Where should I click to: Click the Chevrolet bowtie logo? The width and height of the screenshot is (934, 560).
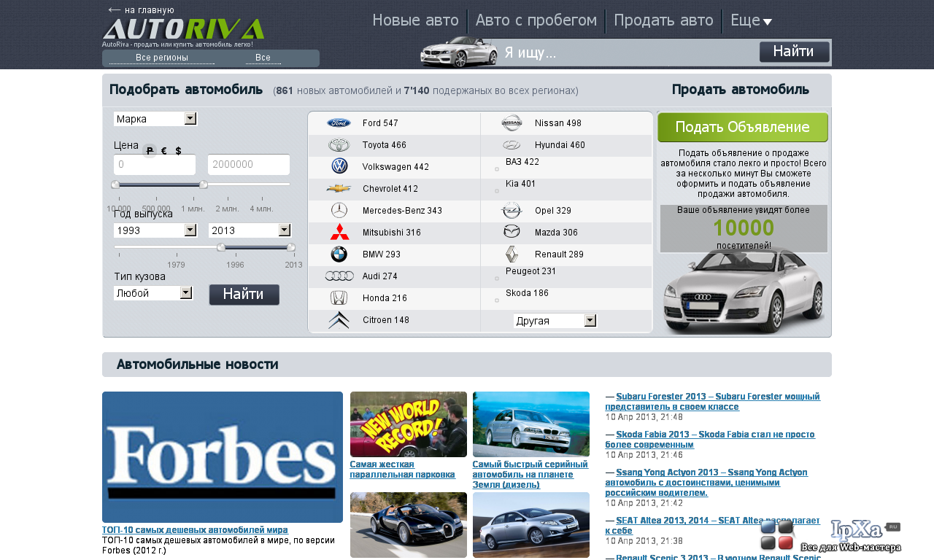(339, 188)
